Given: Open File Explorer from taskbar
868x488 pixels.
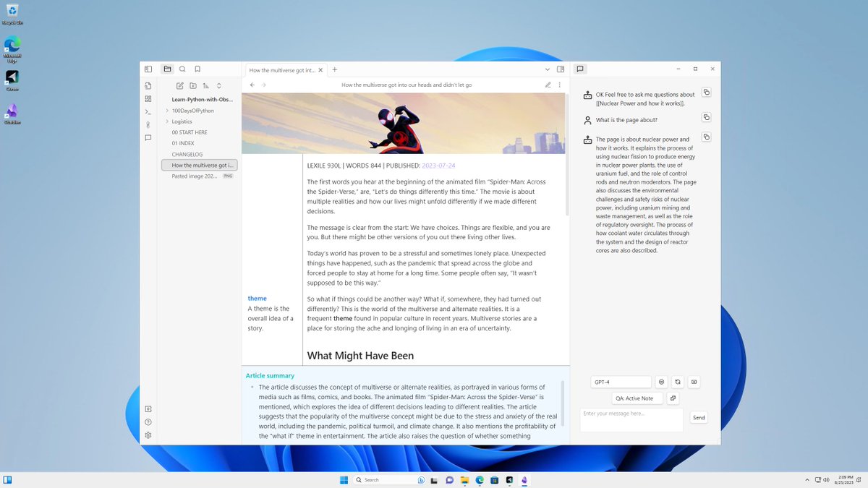Looking at the screenshot, I should coord(464,480).
